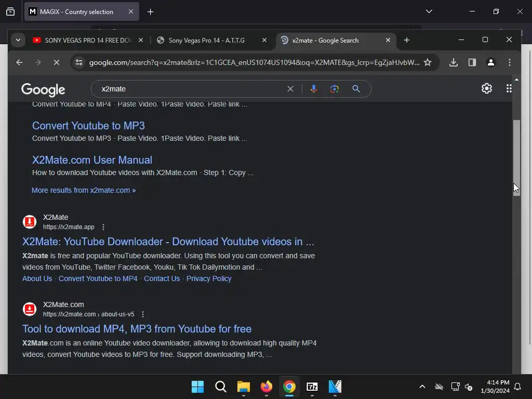This screenshot has height=399, width=532.
Task: Bookmark this page with the star icon
Action: click(428, 62)
